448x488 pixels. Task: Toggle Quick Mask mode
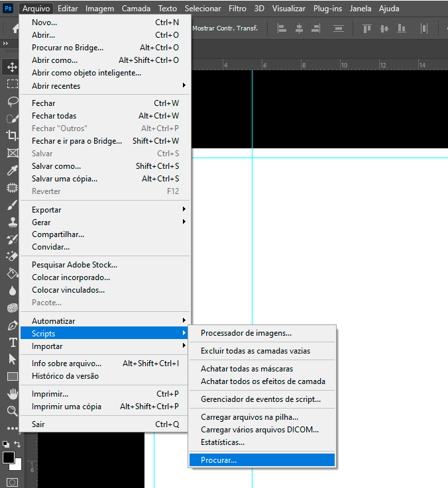pos(12,482)
